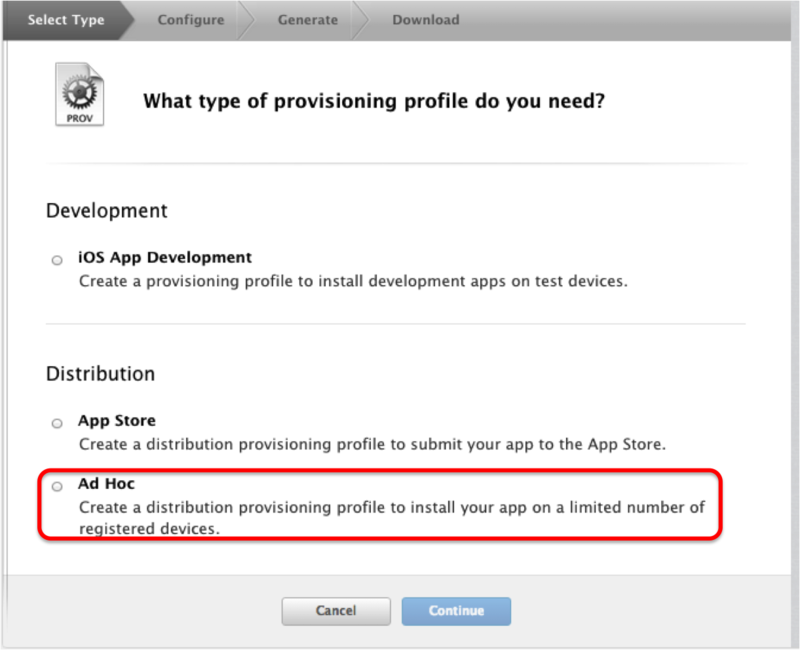Select the iOS App Development radio button
Viewport: 800px width, 650px height.
click(57, 260)
